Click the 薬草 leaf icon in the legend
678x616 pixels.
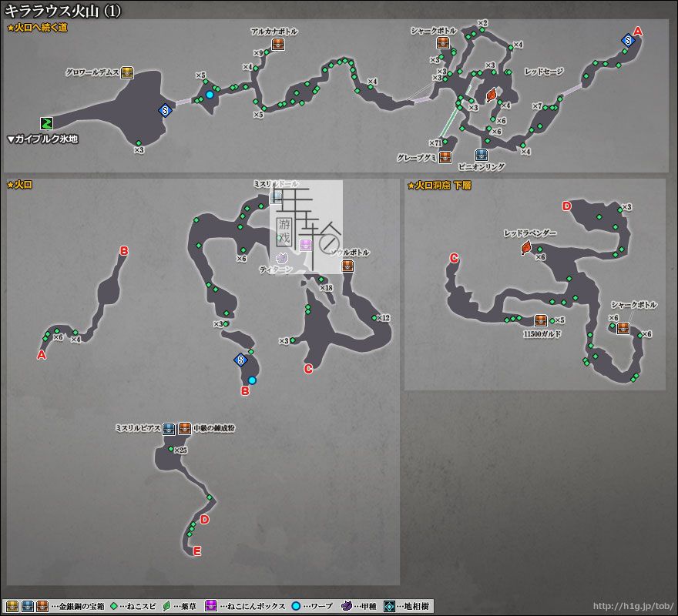[x=167, y=606]
